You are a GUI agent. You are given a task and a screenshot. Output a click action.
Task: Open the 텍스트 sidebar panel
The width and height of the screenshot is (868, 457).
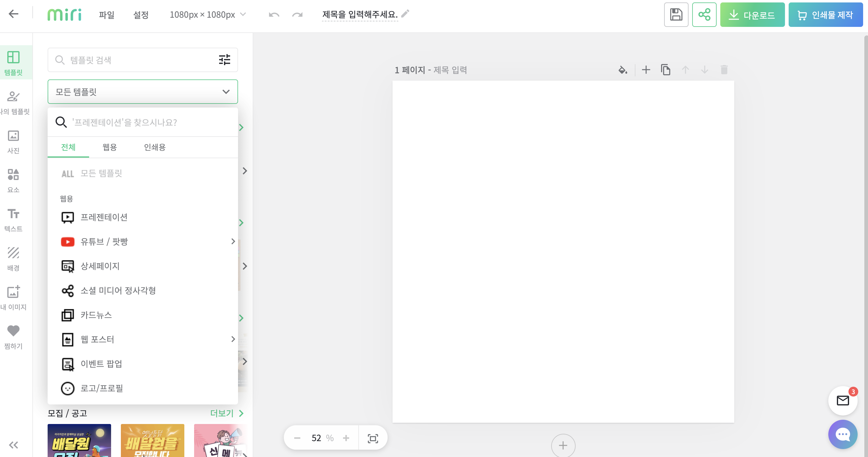pos(13,220)
